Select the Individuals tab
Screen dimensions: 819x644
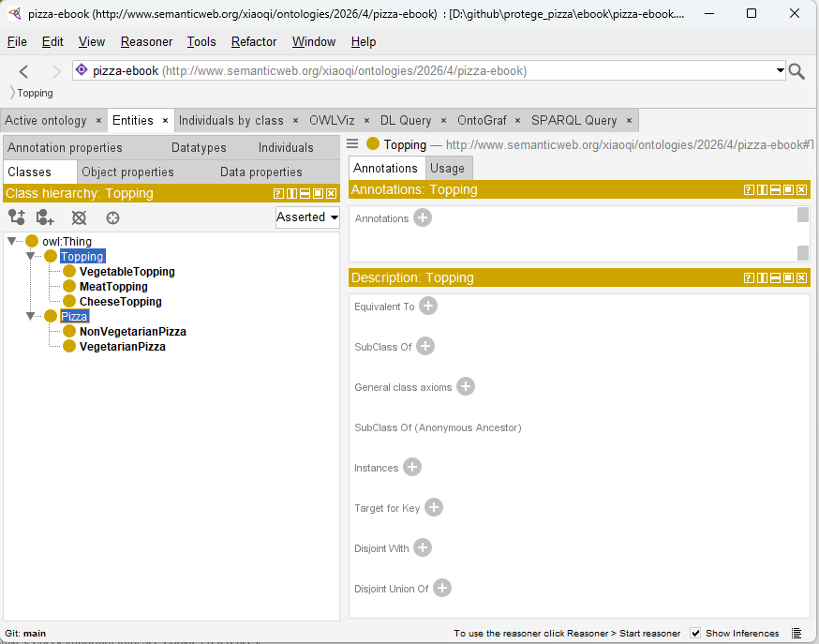click(286, 148)
